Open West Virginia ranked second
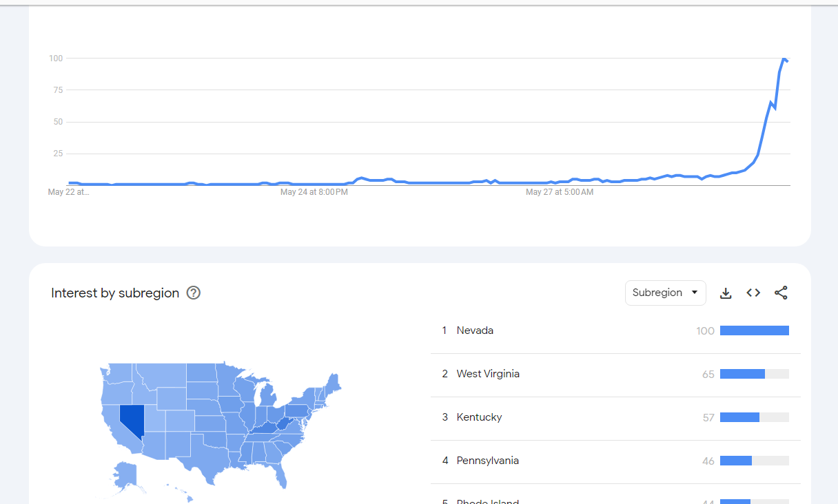This screenshot has width=838, height=504. point(615,374)
